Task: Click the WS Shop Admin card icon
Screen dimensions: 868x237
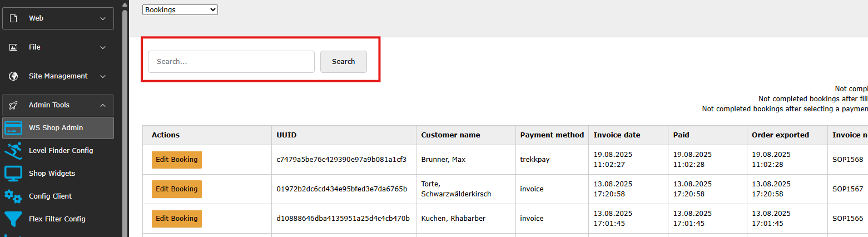Action: (x=13, y=128)
